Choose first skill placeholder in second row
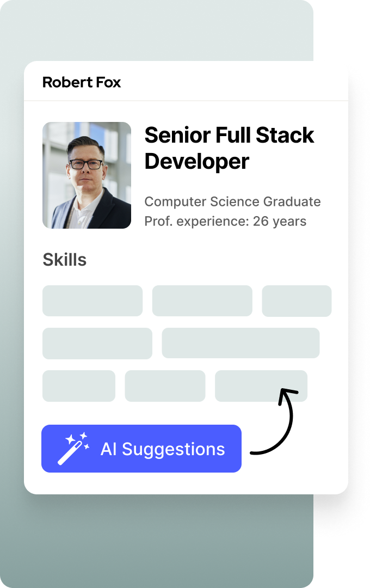370x588 pixels. click(97, 343)
